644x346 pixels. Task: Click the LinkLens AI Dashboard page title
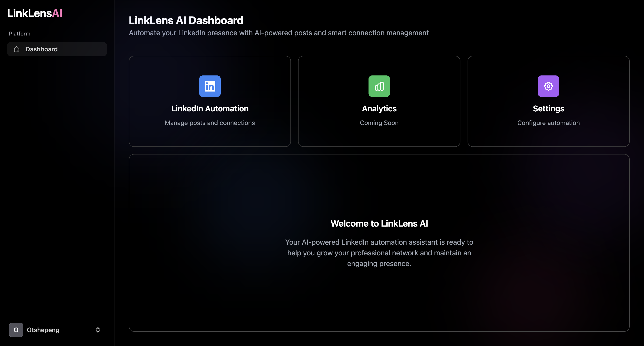pos(186,21)
